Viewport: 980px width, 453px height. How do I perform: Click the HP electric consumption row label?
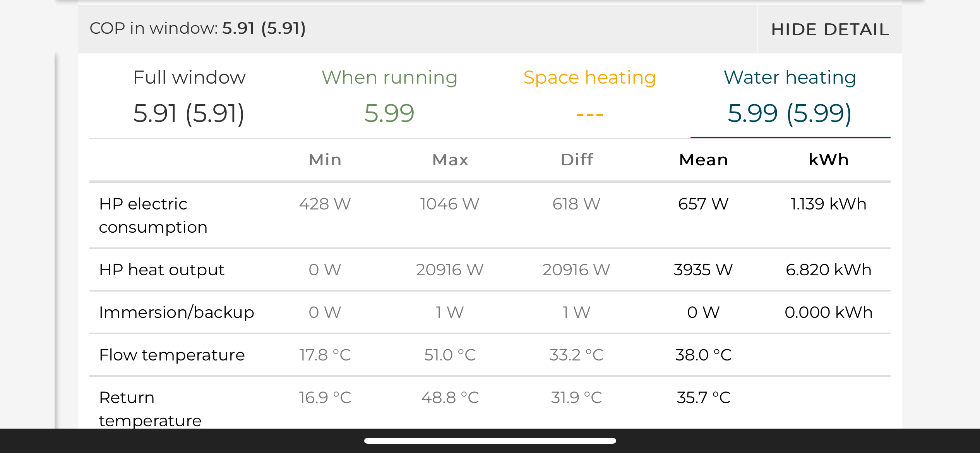click(x=153, y=215)
